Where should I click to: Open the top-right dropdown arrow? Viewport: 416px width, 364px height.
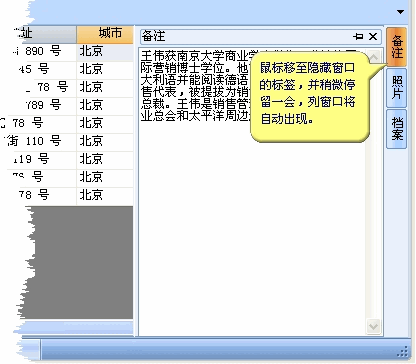coord(400,12)
